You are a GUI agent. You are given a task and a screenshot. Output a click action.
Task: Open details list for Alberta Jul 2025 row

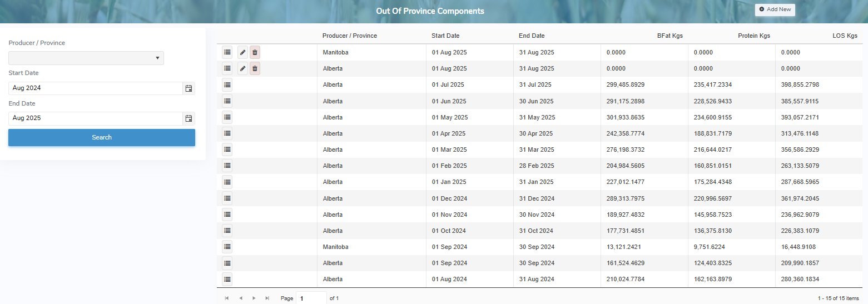227,85
